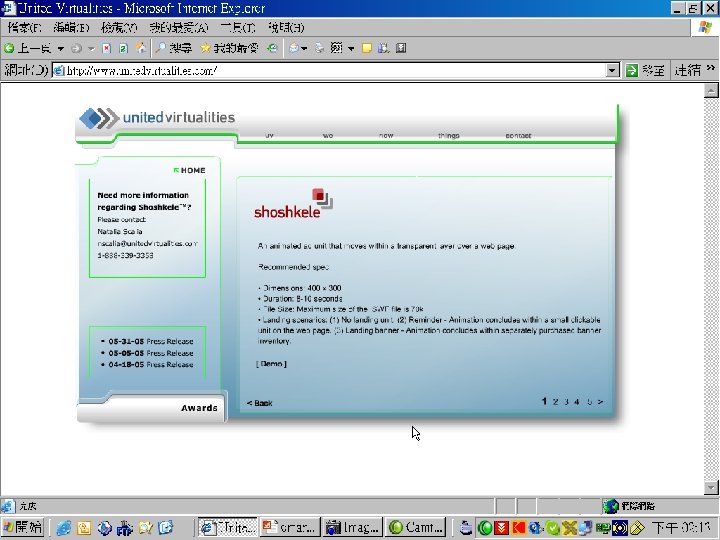Open the Help menu
Image resolution: width=720 pixels, height=540 pixels.
[286, 28]
